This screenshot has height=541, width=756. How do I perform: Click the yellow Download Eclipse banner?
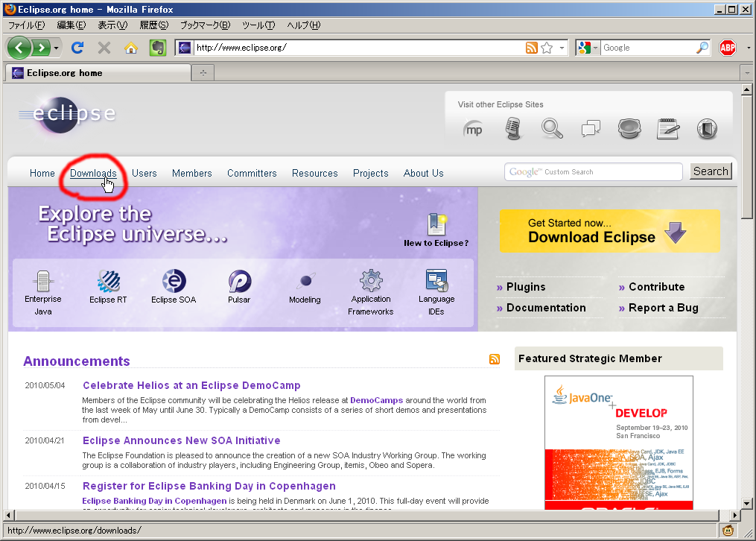point(610,231)
